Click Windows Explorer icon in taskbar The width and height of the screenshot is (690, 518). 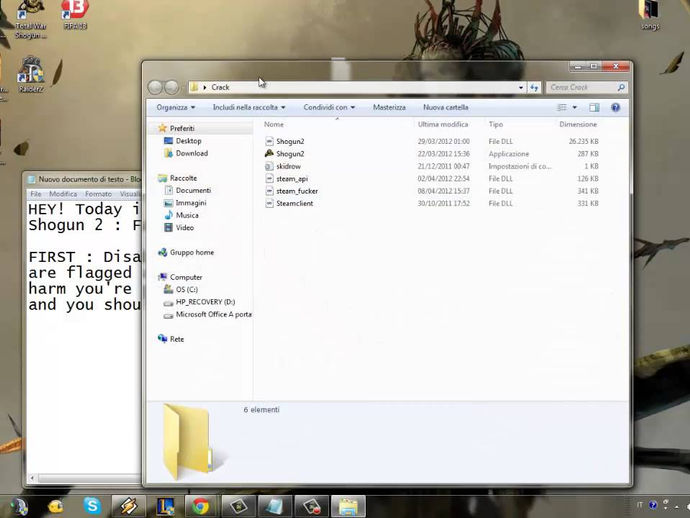348,506
